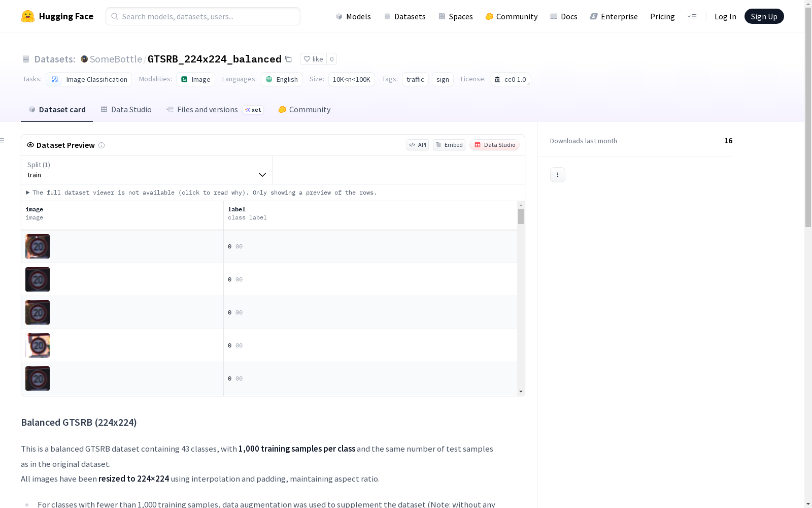Expand the full dataset viewer notice

pyautogui.click(x=201, y=193)
